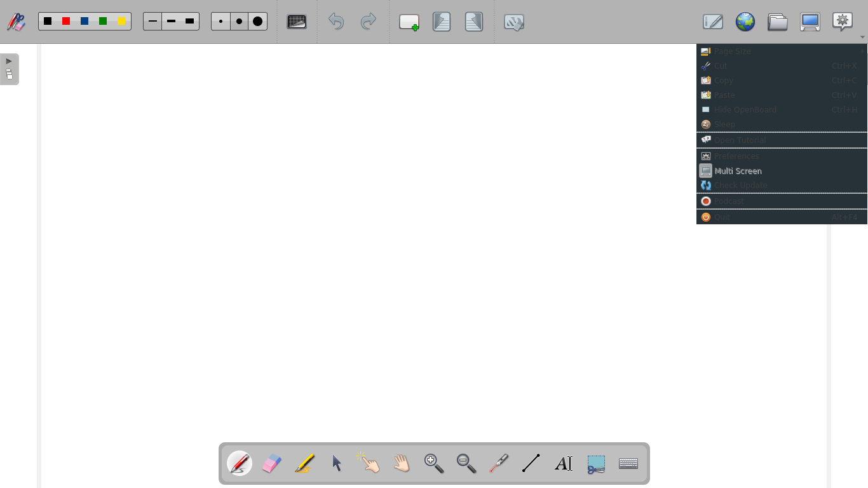Viewport: 868px width, 488px height.
Task: Choose Podcast from the settings menu
Action: [x=729, y=201]
